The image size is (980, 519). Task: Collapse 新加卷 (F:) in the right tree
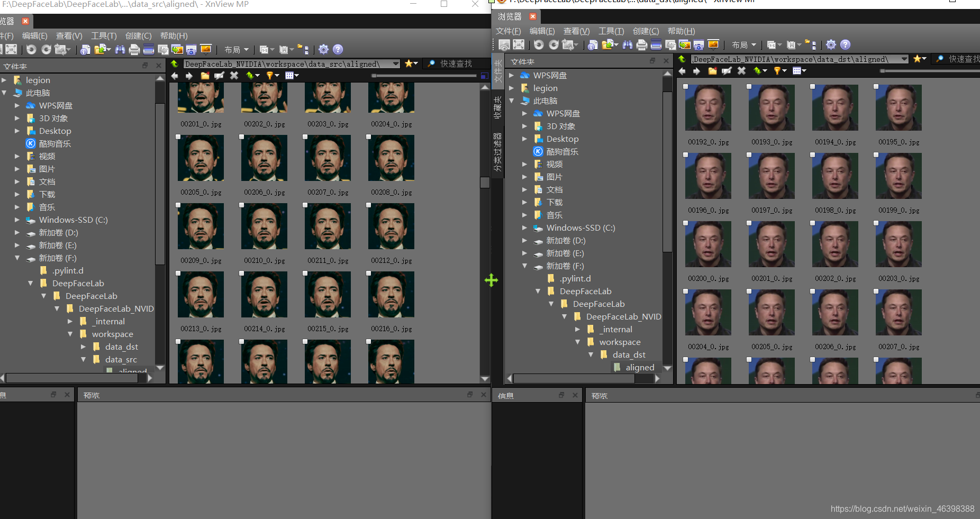[x=525, y=266]
